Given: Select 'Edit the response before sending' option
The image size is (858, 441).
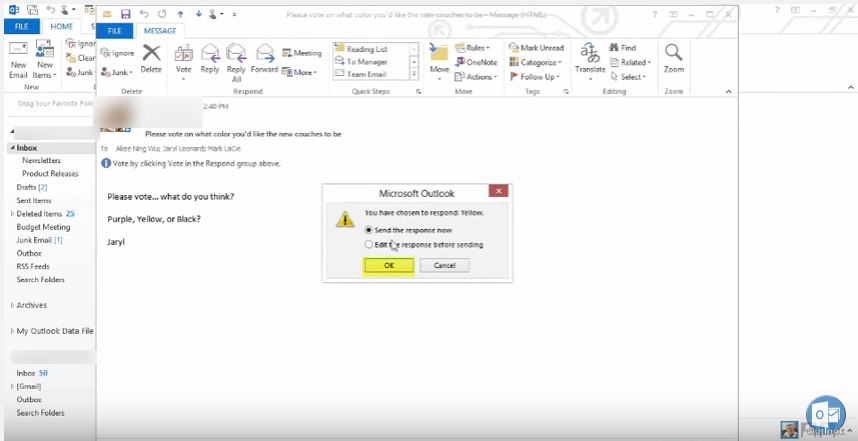Looking at the screenshot, I should pyautogui.click(x=424, y=245).
